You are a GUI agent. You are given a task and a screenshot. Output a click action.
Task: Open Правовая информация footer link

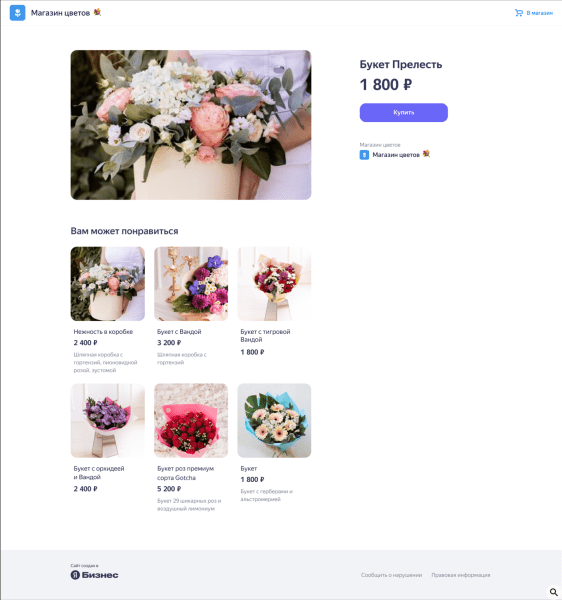click(x=461, y=575)
